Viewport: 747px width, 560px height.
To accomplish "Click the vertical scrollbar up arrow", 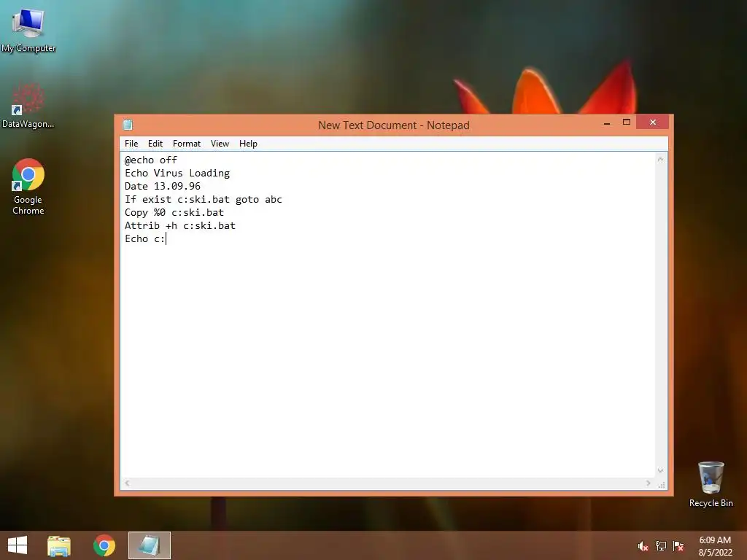I will point(660,160).
